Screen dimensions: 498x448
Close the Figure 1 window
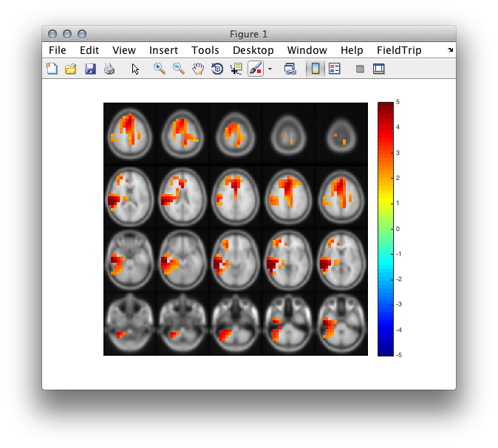pyautogui.click(x=52, y=34)
